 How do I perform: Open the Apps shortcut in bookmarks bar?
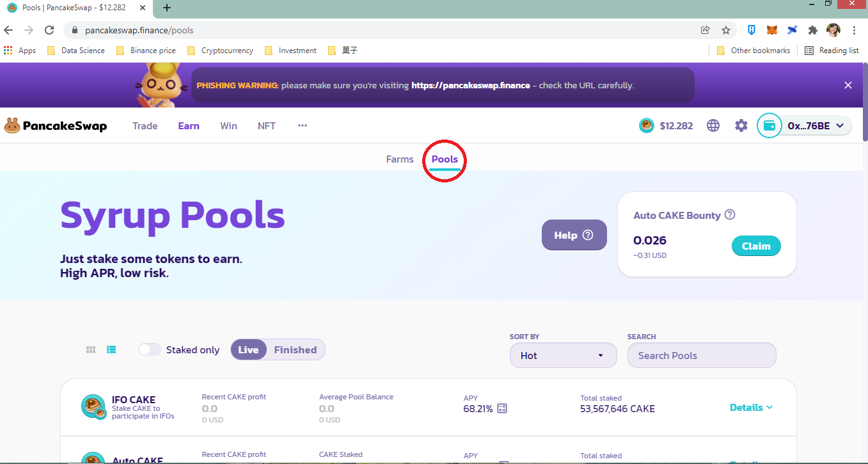tap(20, 51)
